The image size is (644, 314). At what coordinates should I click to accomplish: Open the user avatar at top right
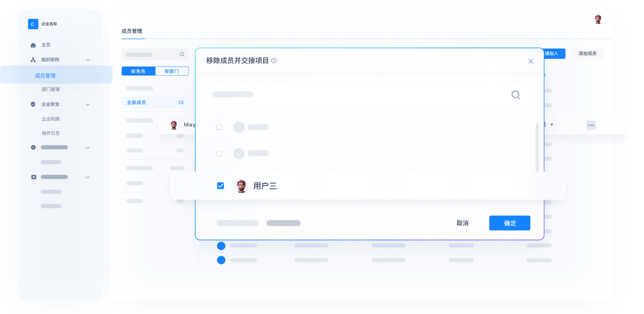(x=598, y=19)
